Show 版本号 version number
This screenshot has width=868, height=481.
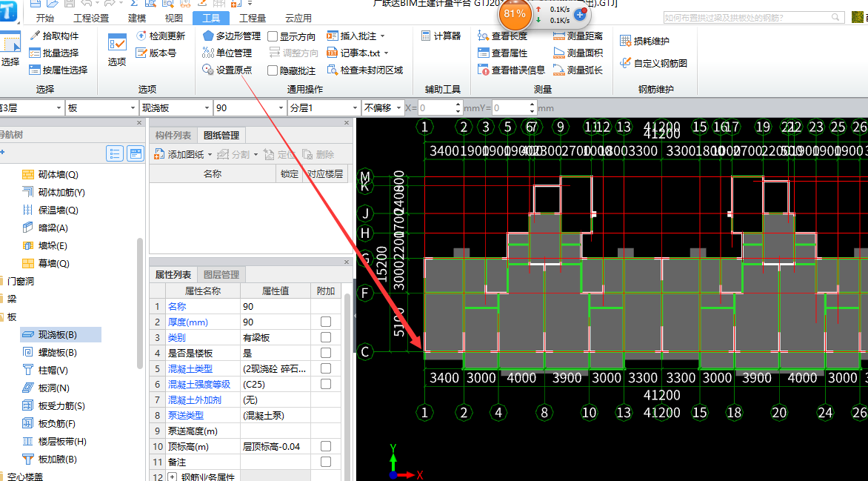point(156,53)
